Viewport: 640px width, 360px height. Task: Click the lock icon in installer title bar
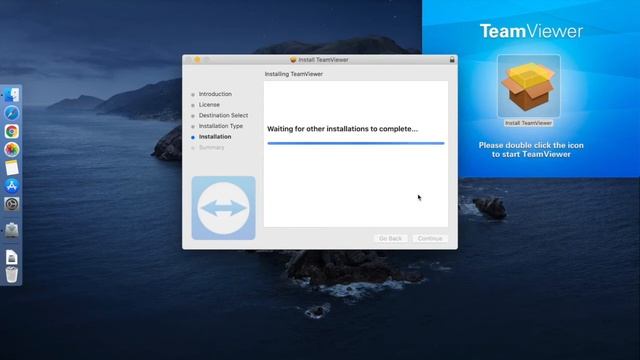(452, 60)
